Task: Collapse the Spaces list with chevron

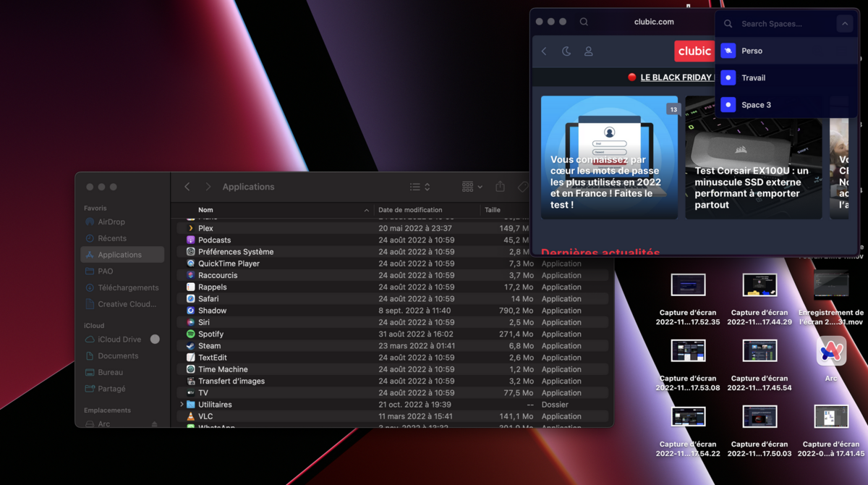Action: 844,24
